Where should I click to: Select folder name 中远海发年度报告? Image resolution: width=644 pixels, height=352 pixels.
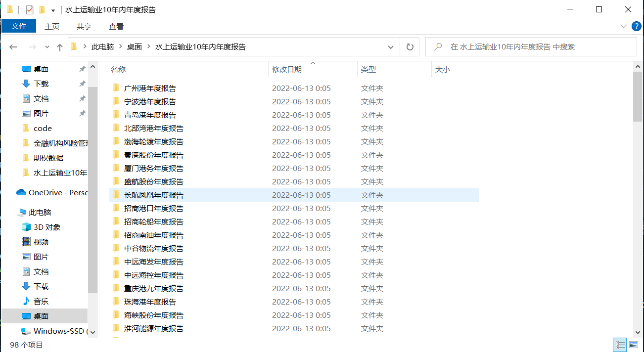pos(154,262)
